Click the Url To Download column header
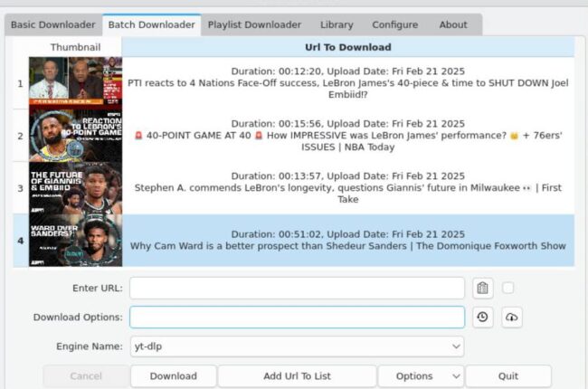Image resolution: width=588 pixels, height=389 pixels. click(x=348, y=47)
